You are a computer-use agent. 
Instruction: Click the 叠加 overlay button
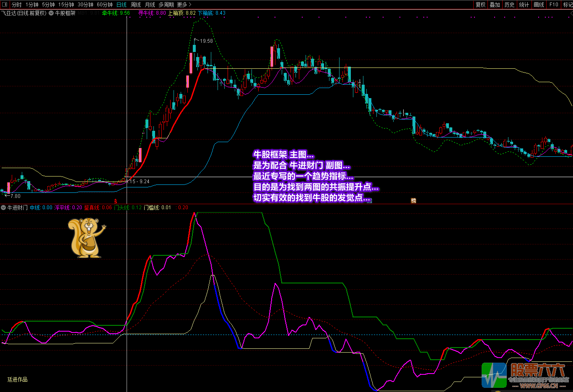(495, 5)
